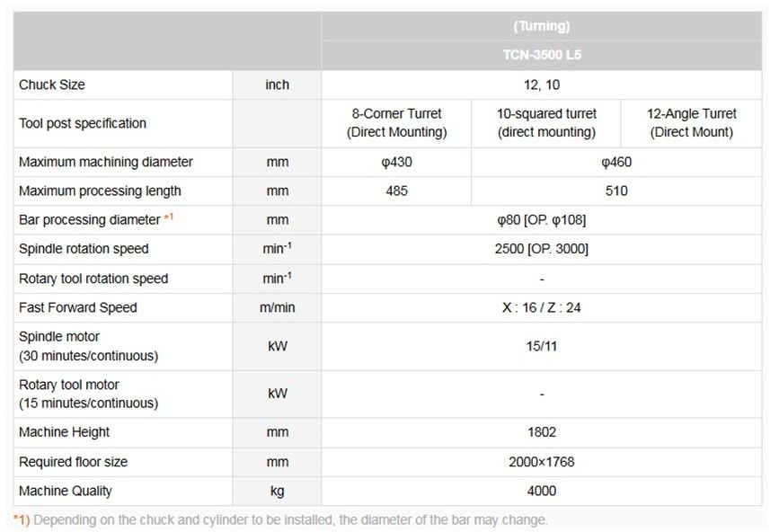
Task: Click the Chuck Size row label
Action: pos(52,84)
